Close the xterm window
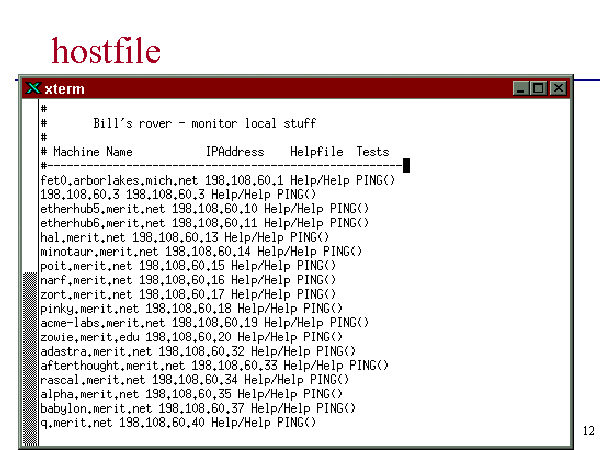 pos(557,89)
